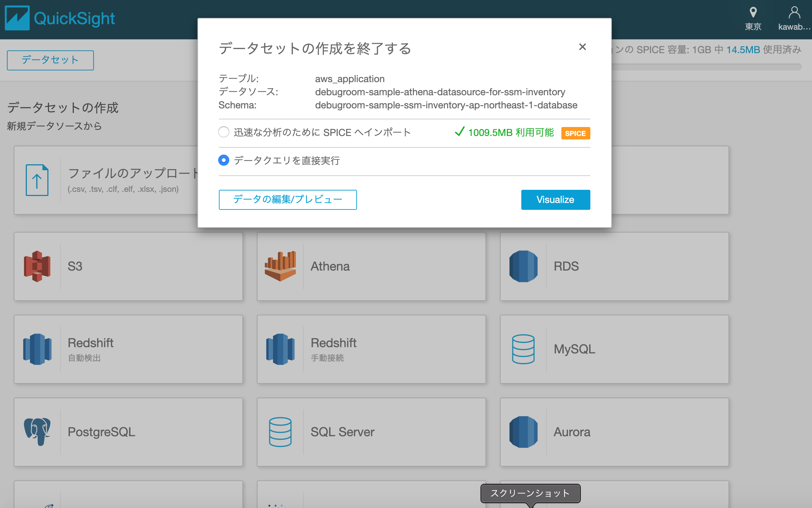Click the RDS blue icon
The image size is (812, 508).
[523, 266]
